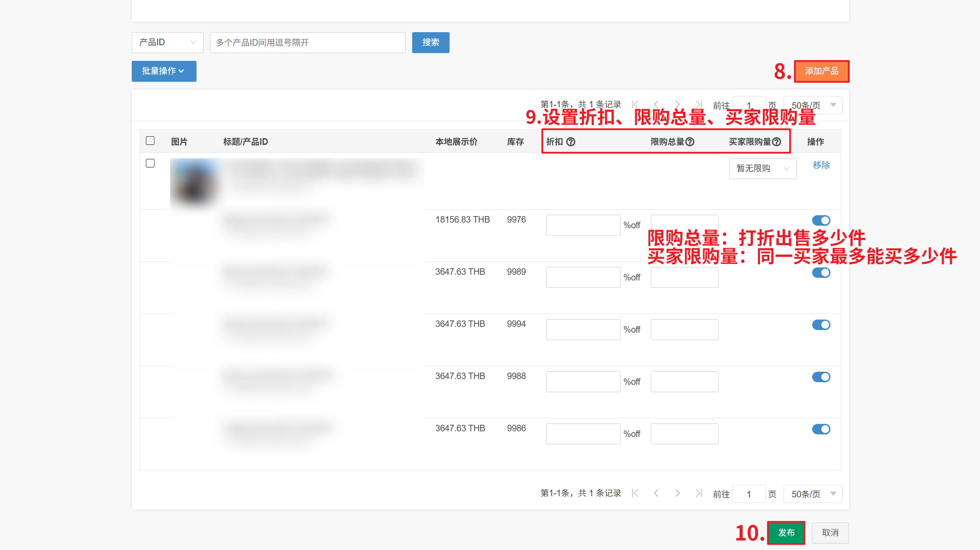Click the help icon next to 折扣
980x550 pixels.
[x=571, y=142]
